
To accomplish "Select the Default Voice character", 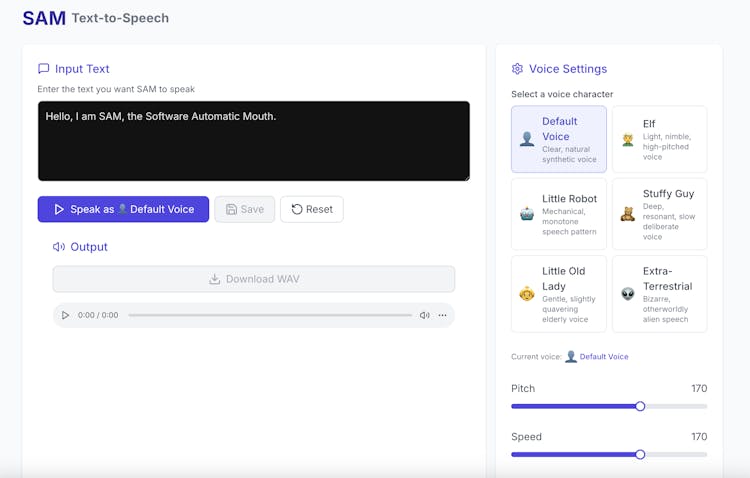I will point(558,139).
